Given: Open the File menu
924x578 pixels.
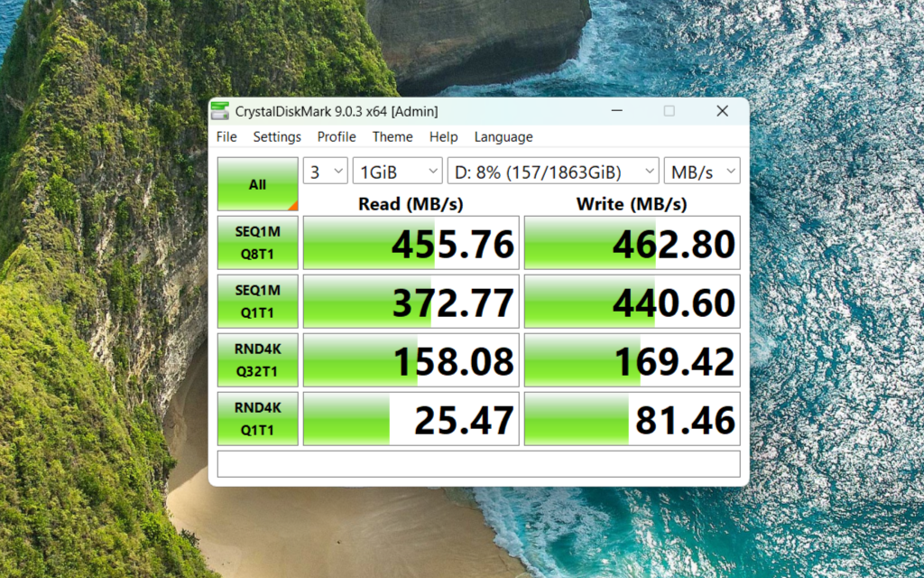Looking at the screenshot, I should (x=226, y=137).
